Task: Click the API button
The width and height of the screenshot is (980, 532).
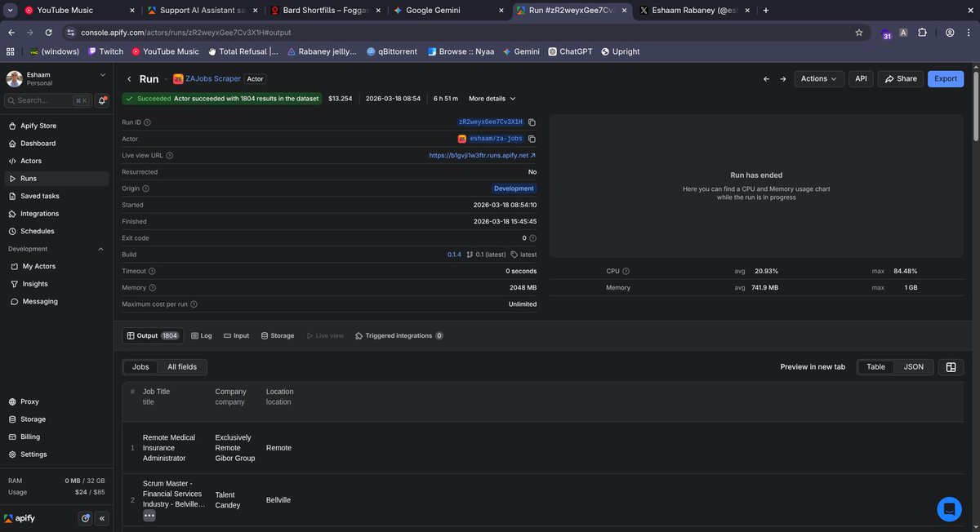Action: coord(861,79)
